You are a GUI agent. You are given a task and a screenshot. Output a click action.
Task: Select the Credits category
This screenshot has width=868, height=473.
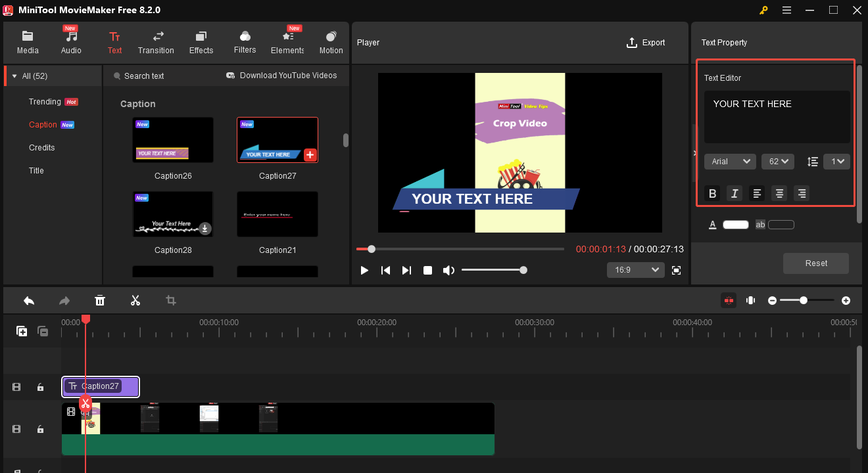(42, 148)
